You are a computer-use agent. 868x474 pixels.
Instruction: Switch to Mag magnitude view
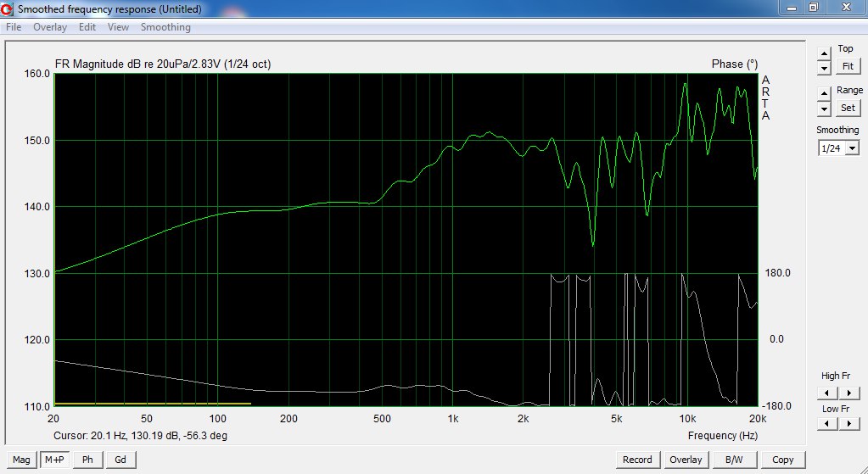(x=21, y=460)
